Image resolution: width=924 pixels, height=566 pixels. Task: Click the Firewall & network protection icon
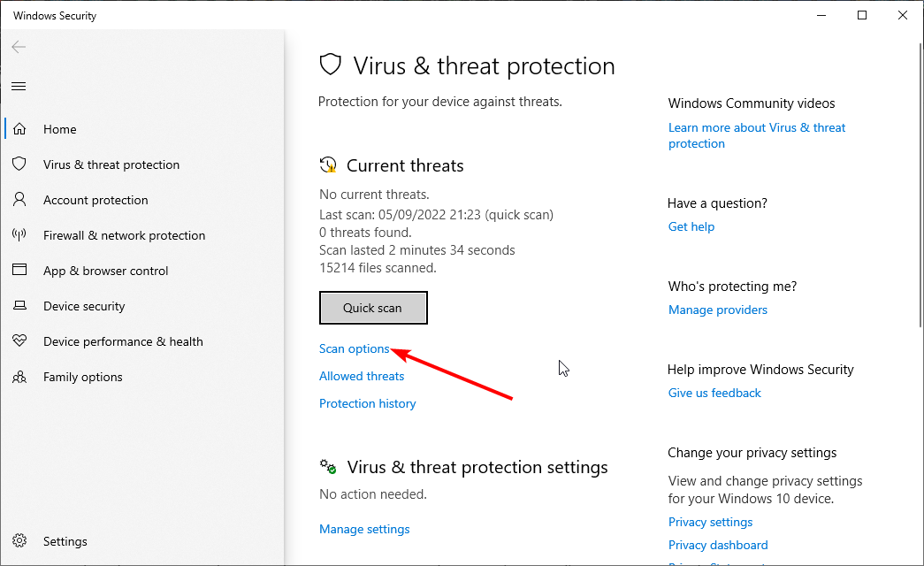point(19,235)
